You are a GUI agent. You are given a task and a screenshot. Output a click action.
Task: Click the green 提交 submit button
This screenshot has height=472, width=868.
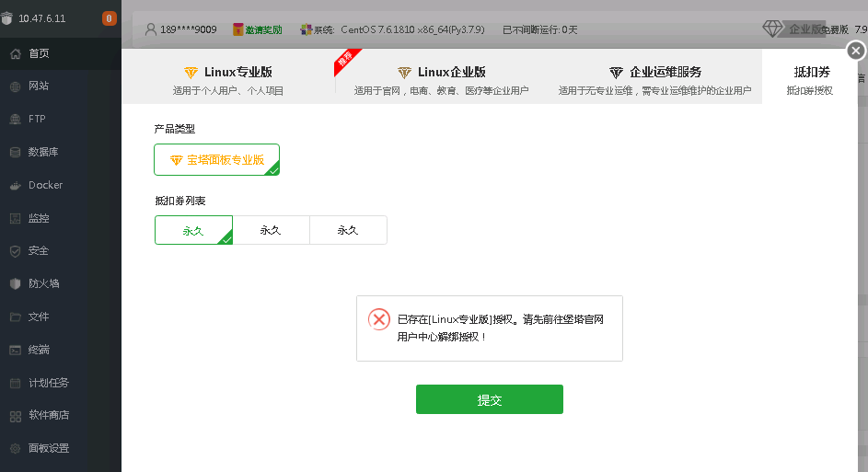point(490,399)
